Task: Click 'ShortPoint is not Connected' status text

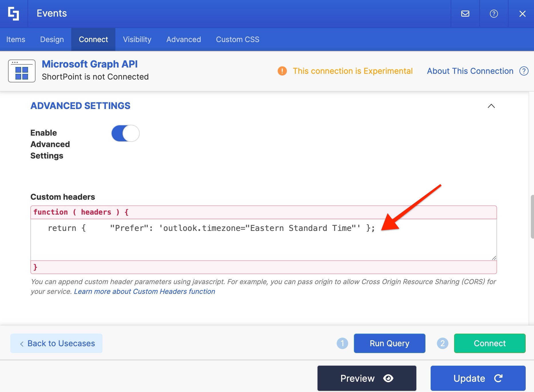Action: click(x=95, y=77)
